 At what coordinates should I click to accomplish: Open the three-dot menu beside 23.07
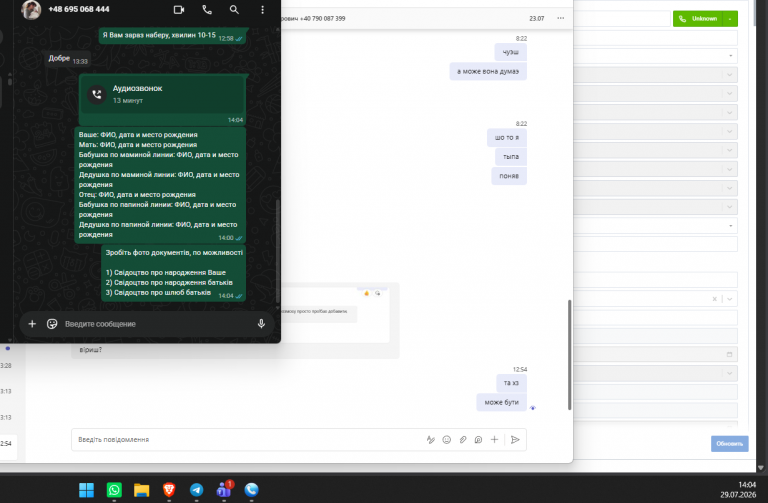[x=560, y=18]
